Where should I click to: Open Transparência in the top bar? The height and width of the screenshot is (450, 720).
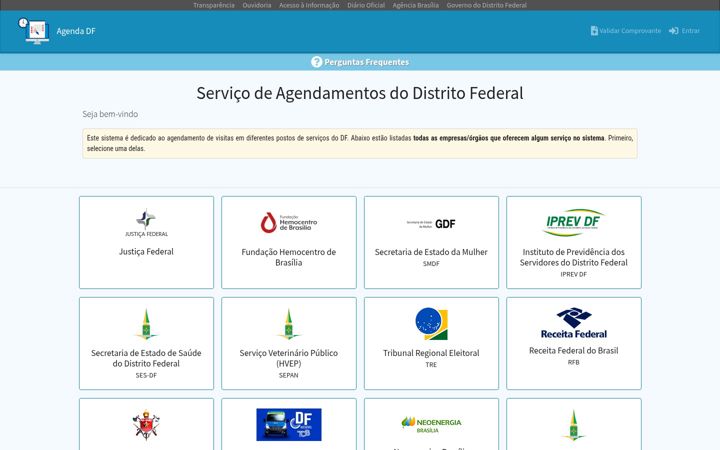point(214,5)
